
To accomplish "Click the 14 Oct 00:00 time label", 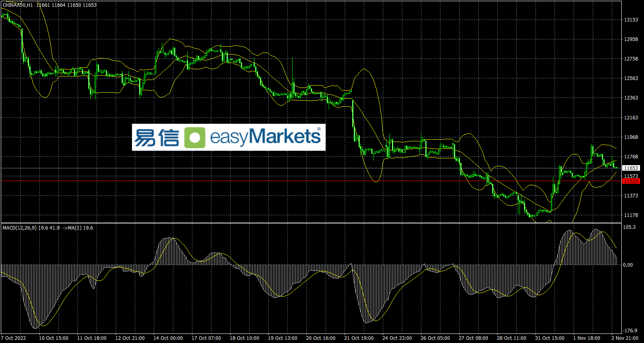I will [x=168, y=338].
